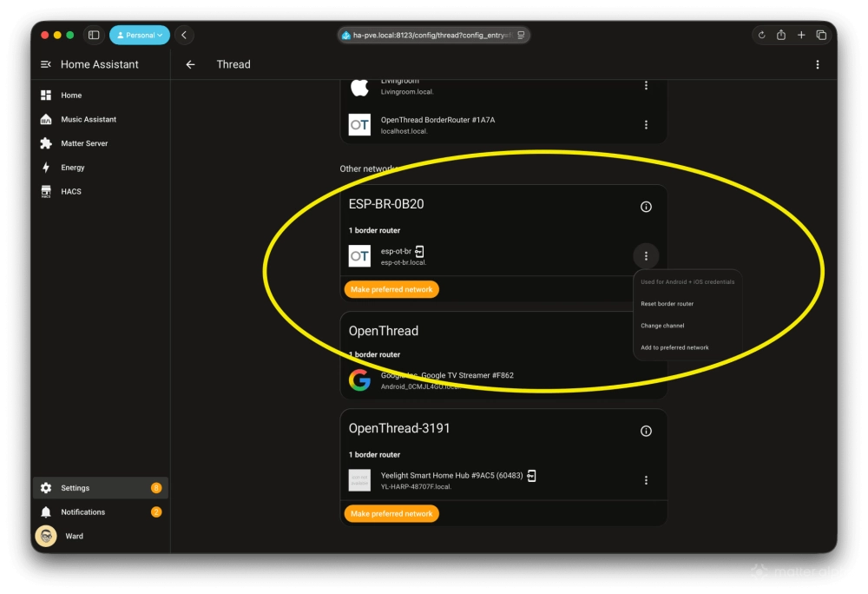
Task: Go back in browser history
Action: pos(184,35)
